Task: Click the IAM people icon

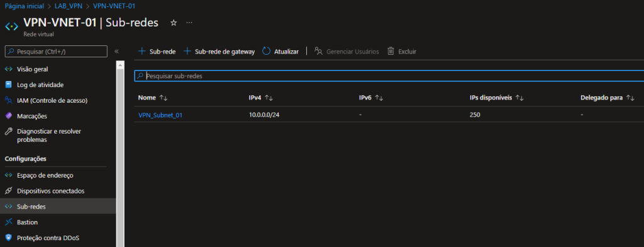Action: [x=9, y=100]
